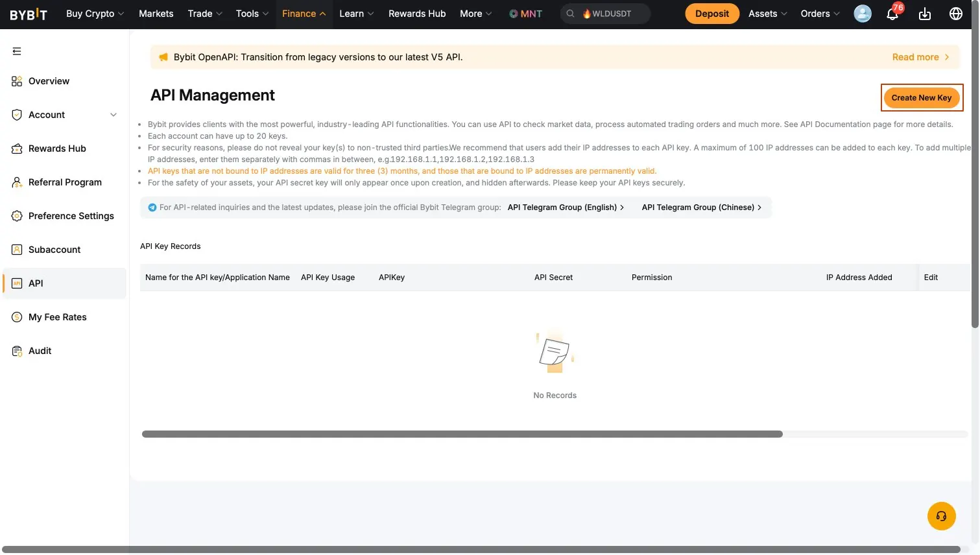Click the APIKey column header
This screenshot has width=980, height=555.
pos(392,277)
